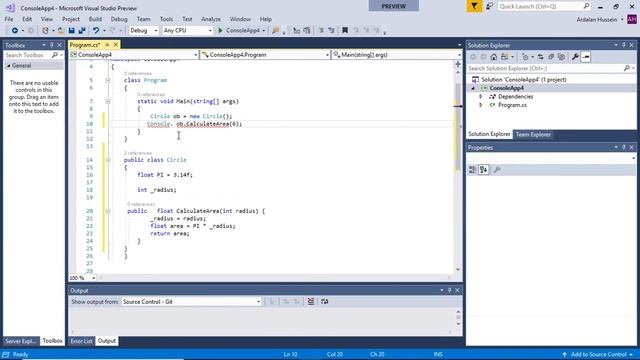The height and width of the screenshot is (360, 640).
Task: Click the Navigate Backward toolbar arrow
Action: 15,31
